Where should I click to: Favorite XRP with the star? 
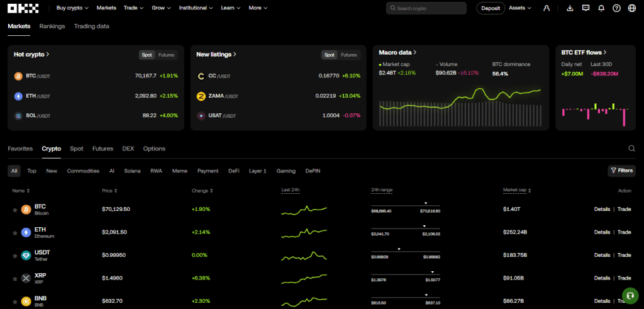point(15,278)
